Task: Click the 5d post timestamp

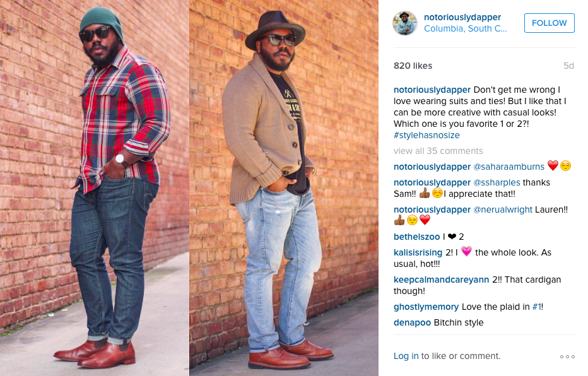Action: pos(568,66)
